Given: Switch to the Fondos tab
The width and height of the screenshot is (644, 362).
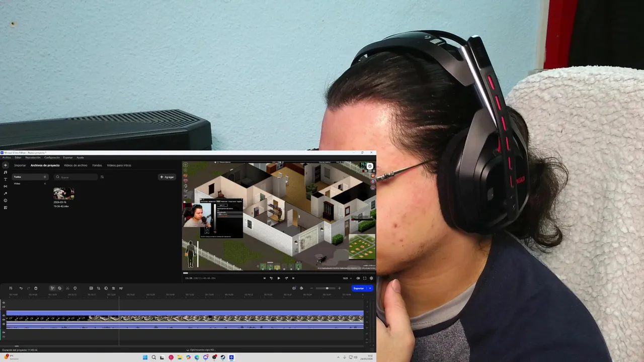Looking at the screenshot, I should coord(97,165).
